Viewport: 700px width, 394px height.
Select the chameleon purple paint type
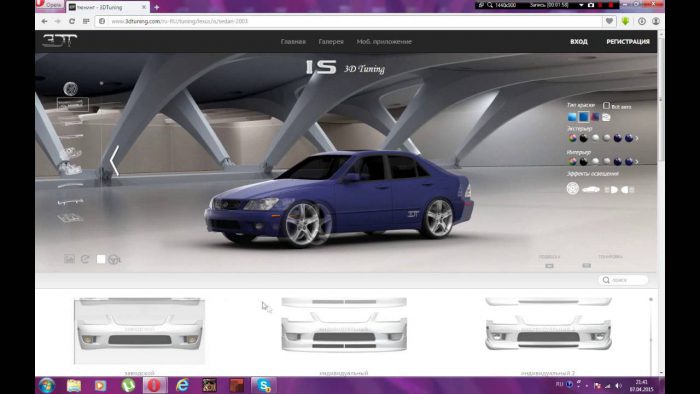point(595,117)
